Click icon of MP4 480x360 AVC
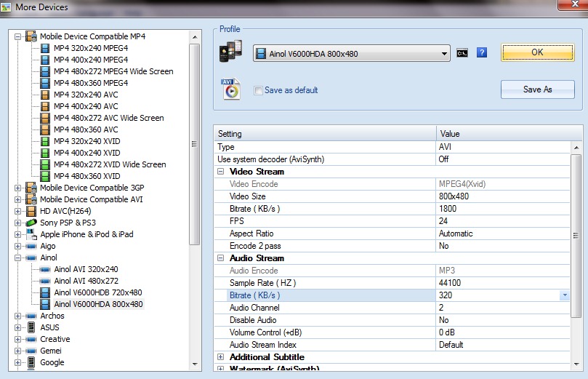 click(x=45, y=129)
